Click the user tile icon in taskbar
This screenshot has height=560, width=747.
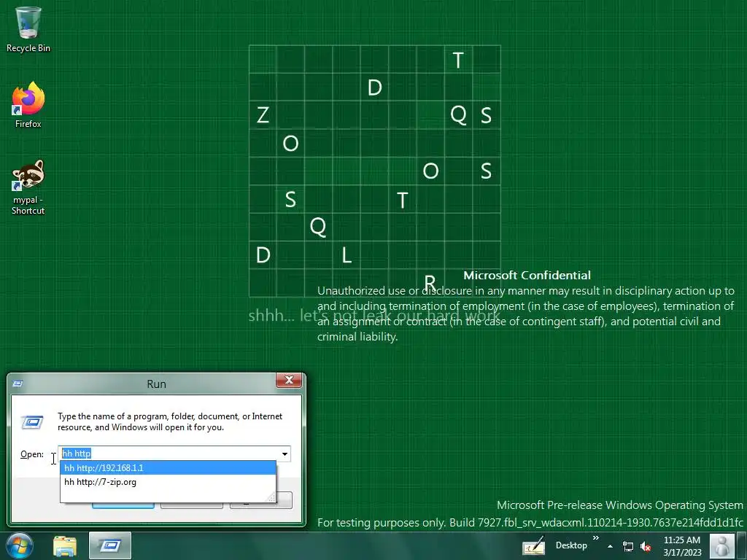point(721,545)
